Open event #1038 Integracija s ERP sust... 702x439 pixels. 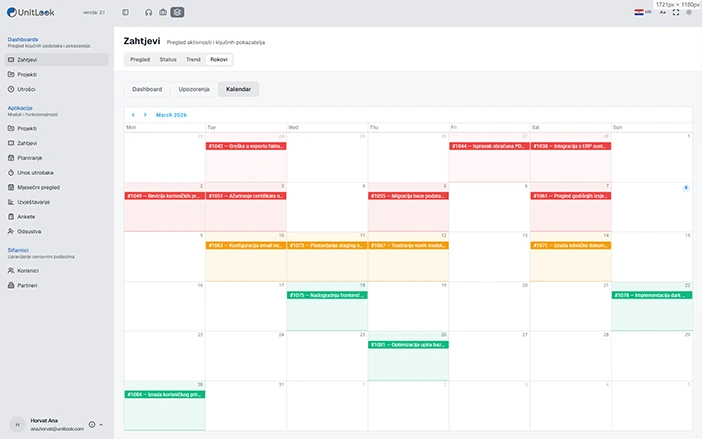[x=571, y=146]
